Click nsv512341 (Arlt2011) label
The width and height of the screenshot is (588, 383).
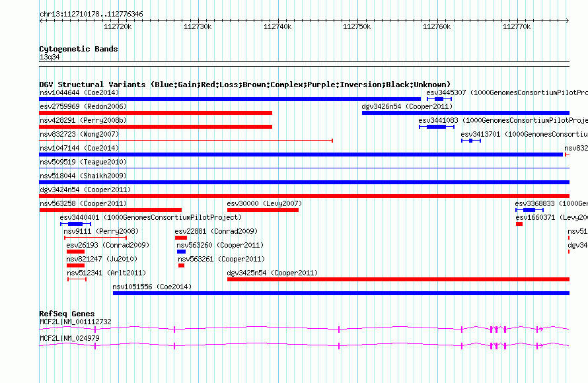106,273
